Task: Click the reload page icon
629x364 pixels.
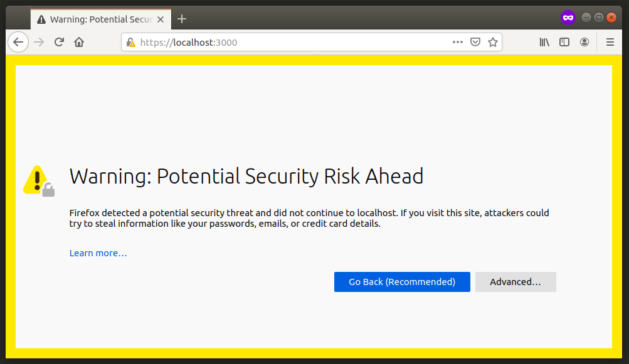Action: coord(58,42)
